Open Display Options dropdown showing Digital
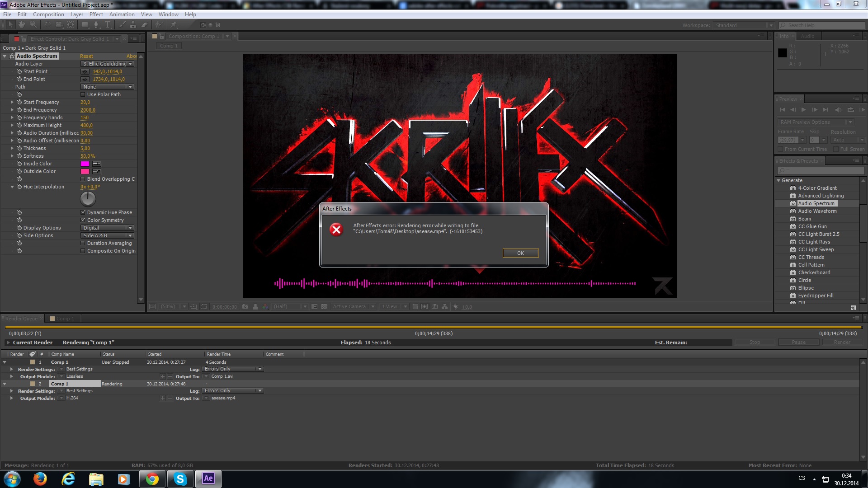The height and width of the screenshot is (488, 868). (x=108, y=228)
